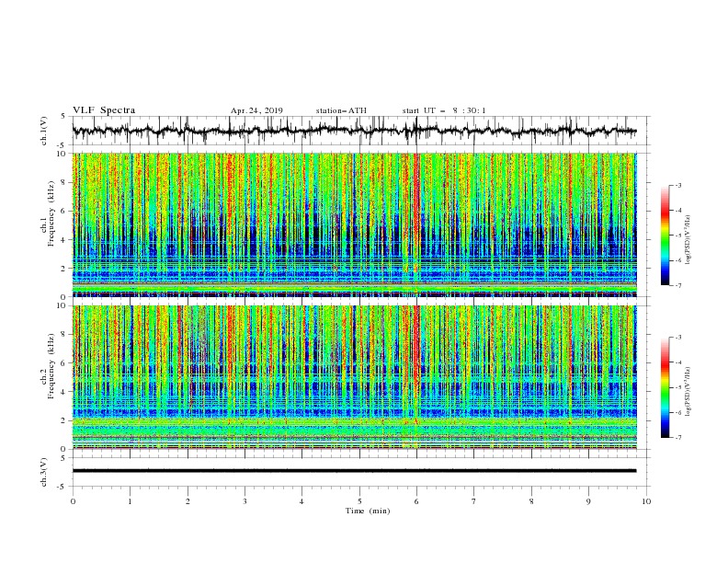Image resolution: width=728 pixels, height=563 pixels.
Task: Click the "ch.1 Frequency (kHz)" axis label
Action: (x=47, y=213)
